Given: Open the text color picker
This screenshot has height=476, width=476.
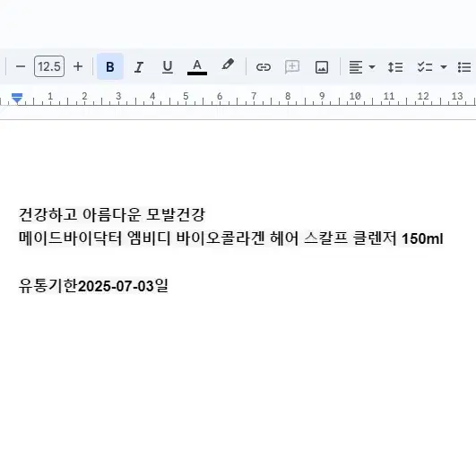Looking at the screenshot, I should [x=197, y=67].
